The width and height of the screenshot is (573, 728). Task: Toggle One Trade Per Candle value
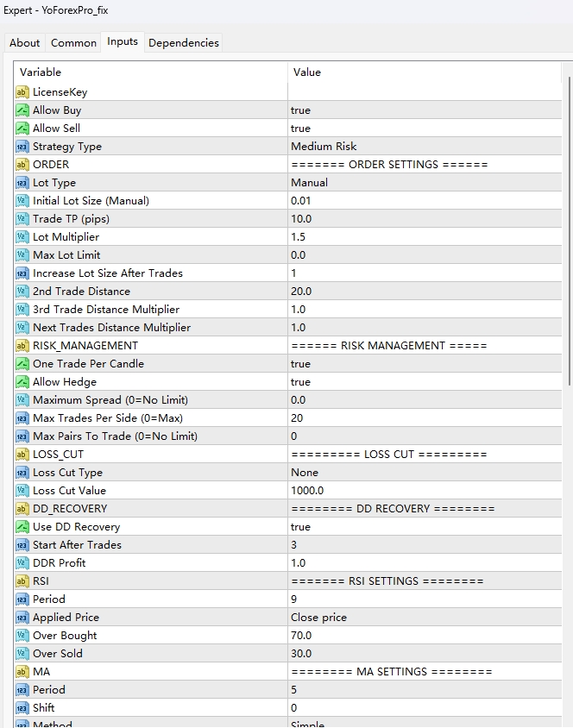[x=425, y=363]
